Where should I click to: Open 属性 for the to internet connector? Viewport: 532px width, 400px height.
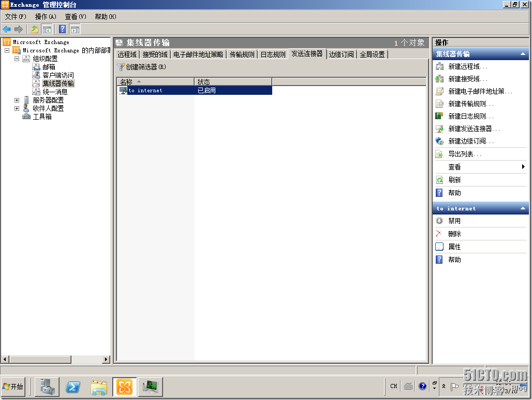click(x=440, y=247)
